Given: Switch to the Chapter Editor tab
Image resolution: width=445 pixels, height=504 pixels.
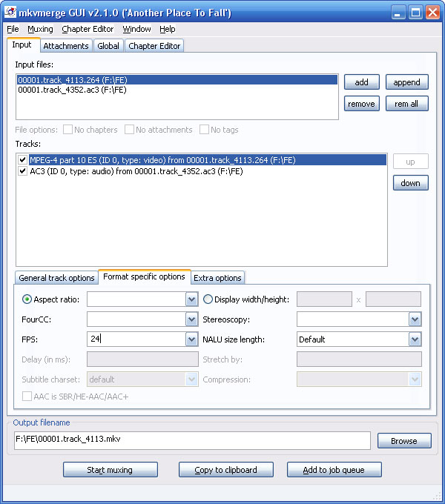Looking at the screenshot, I should tap(154, 46).
